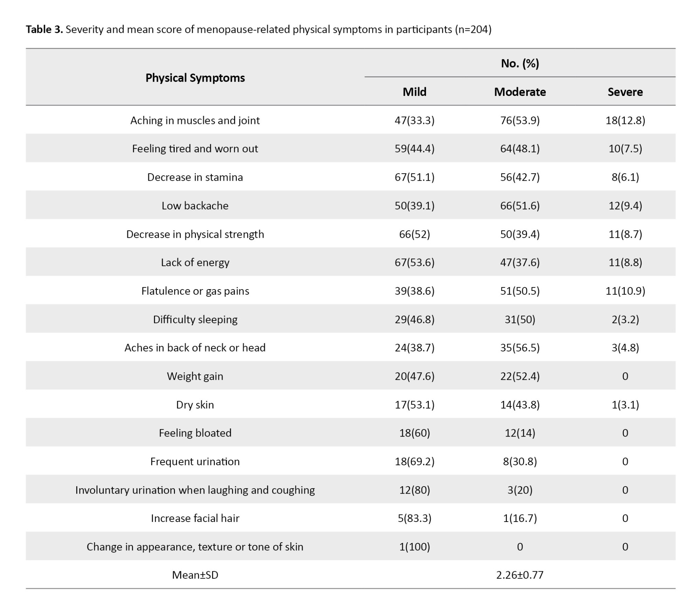Select the Aching in muscles and joint row label
This screenshot has width=700, height=600.
pos(195,120)
